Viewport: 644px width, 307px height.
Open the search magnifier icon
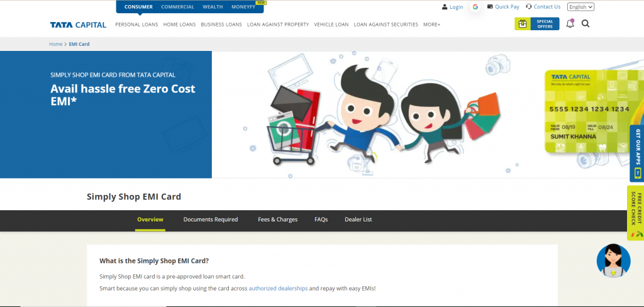(586, 24)
